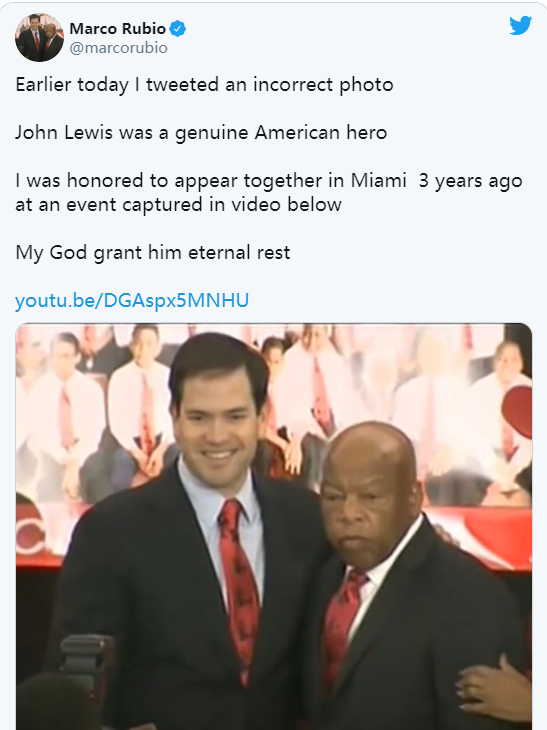The image size is (547, 730).
Task: Click the Twitter bird logo
Action: click(x=520, y=25)
